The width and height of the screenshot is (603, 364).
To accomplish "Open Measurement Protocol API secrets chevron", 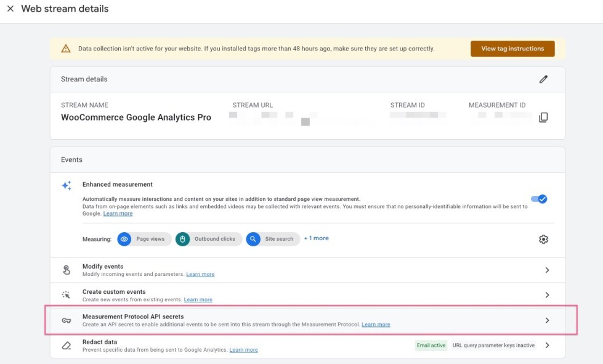I will pos(547,320).
